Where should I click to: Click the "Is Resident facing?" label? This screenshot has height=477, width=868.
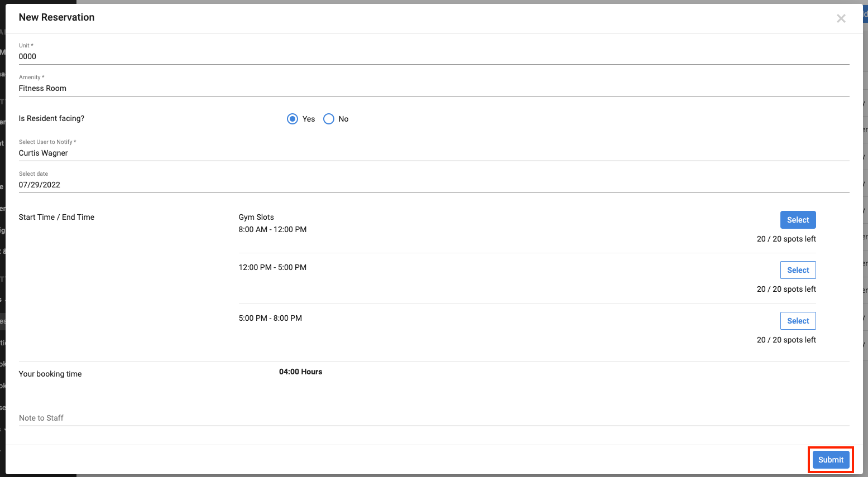51,118
